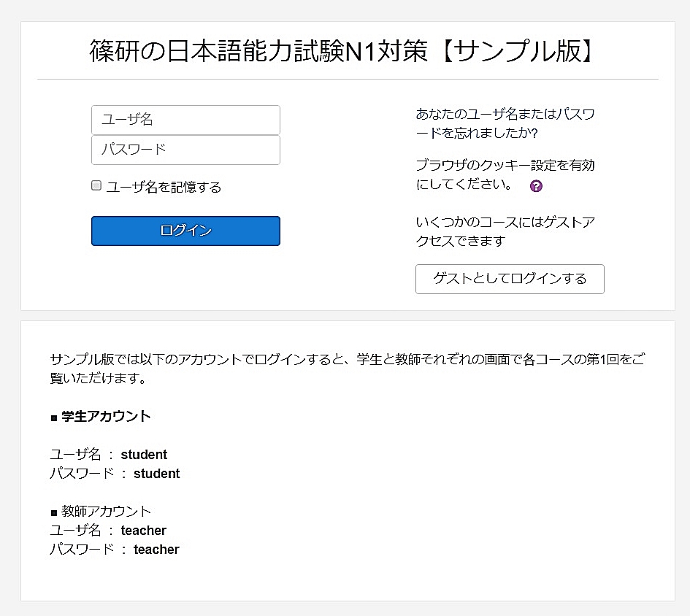Click the guest access description text
Image resolution: width=690 pixels, height=616 pixels.
click(x=505, y=231)
